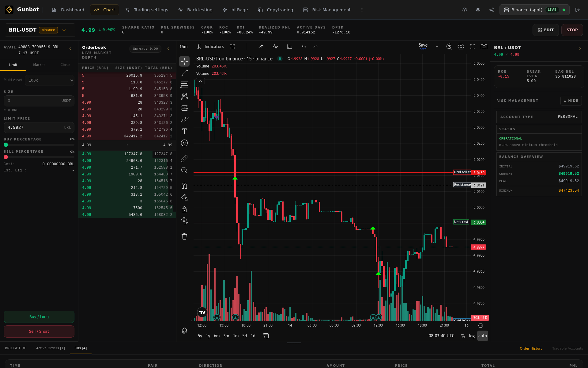This screenshot has height=368, width=588.
Task: Toggle lock all drawing tools
Action: [x=184, y=209]
